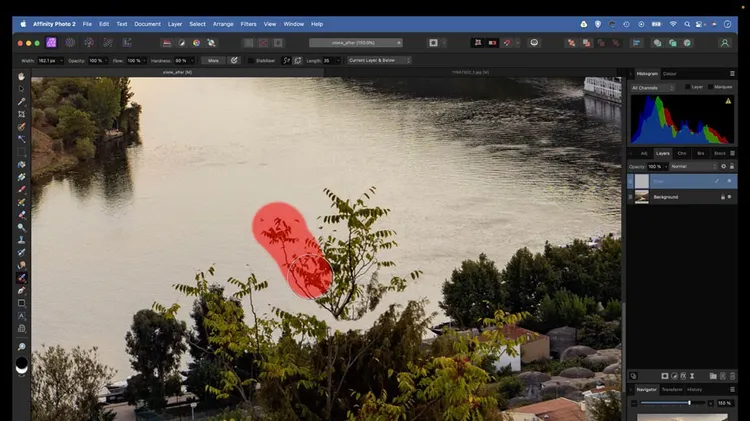Tick the Marquee checkbox in Histogram panel

point(710,87)
